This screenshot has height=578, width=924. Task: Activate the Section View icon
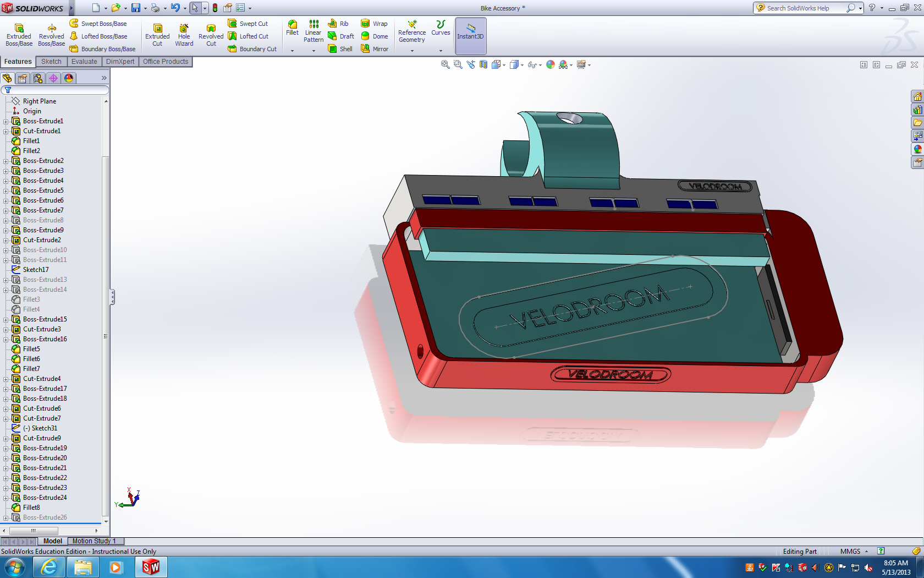click(483, 64)
